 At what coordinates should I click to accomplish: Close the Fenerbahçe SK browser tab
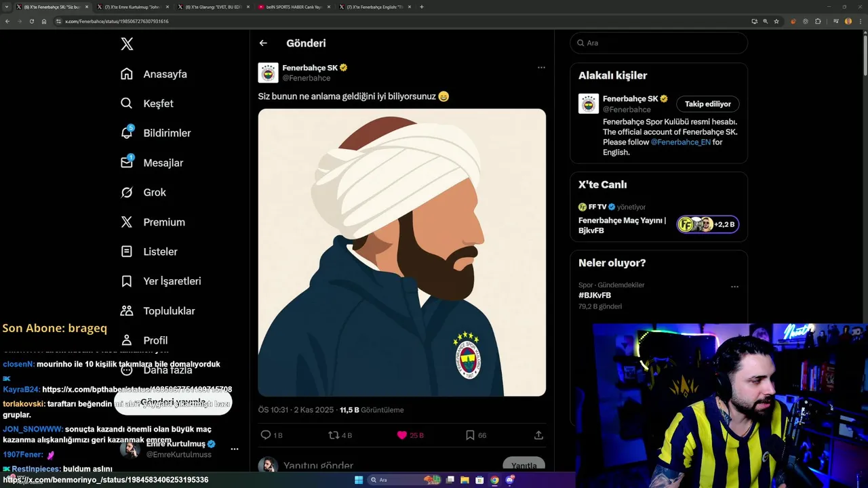click(87, 7)
